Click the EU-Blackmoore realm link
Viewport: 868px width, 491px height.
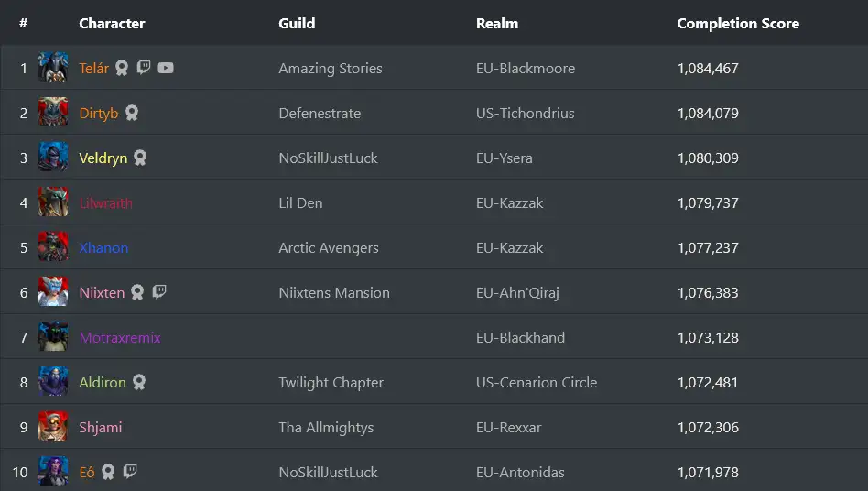tap(526, 68)
